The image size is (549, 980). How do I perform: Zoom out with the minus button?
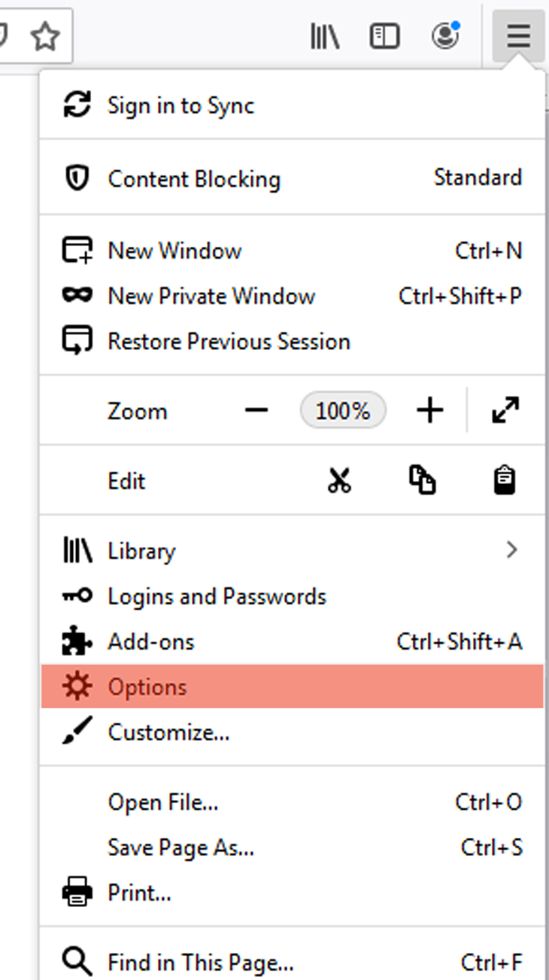pos(256,411)
